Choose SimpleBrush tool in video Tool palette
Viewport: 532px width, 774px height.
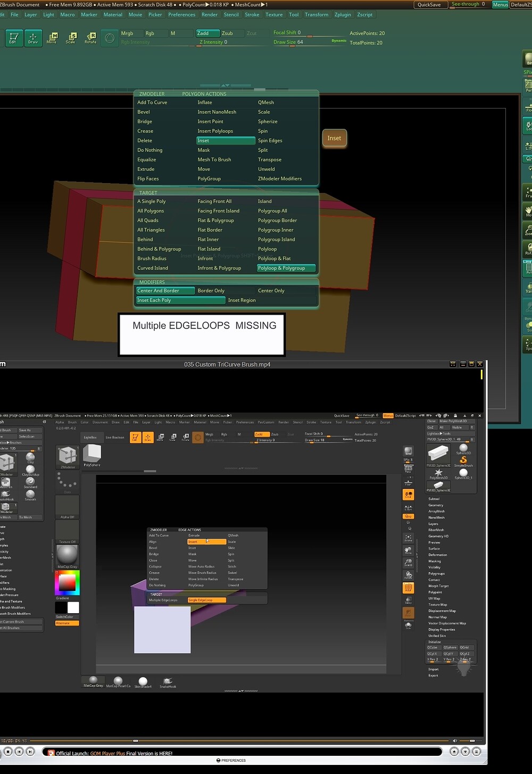[x=463, y=461]
